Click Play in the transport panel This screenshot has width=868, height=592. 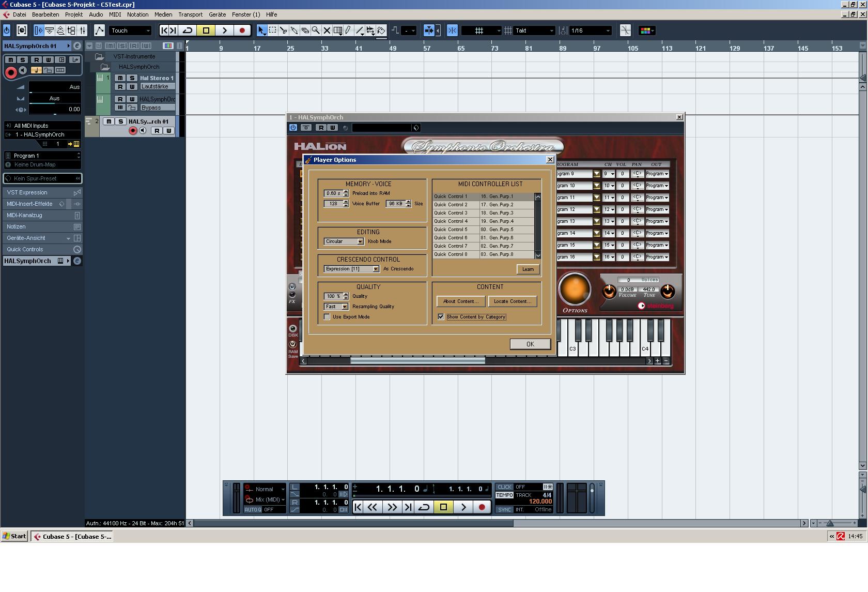tap(463, 507)
